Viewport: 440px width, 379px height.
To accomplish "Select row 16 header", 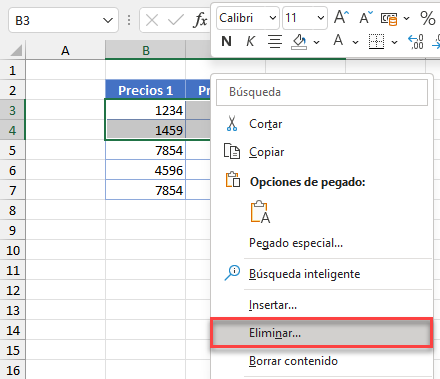I will point(13,370).
